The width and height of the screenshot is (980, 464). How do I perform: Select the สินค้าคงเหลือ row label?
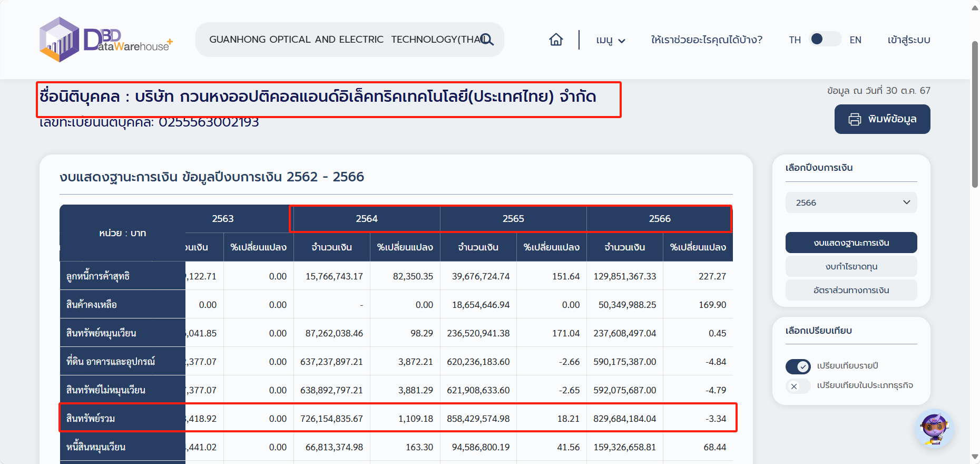click(123, 304)
